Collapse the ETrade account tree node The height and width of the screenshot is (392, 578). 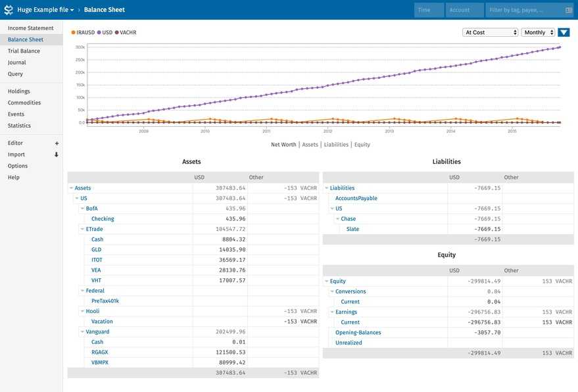pos(82,229)
